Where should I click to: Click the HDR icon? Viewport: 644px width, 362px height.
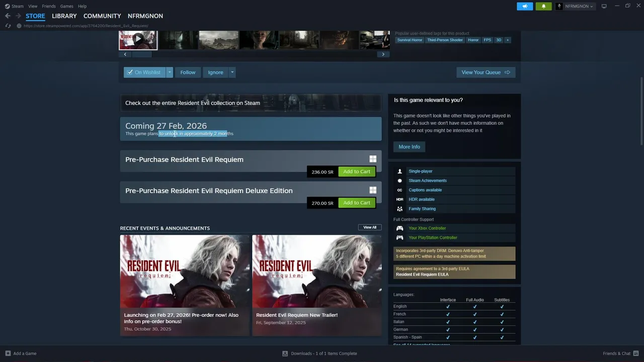tap(399, 199)
